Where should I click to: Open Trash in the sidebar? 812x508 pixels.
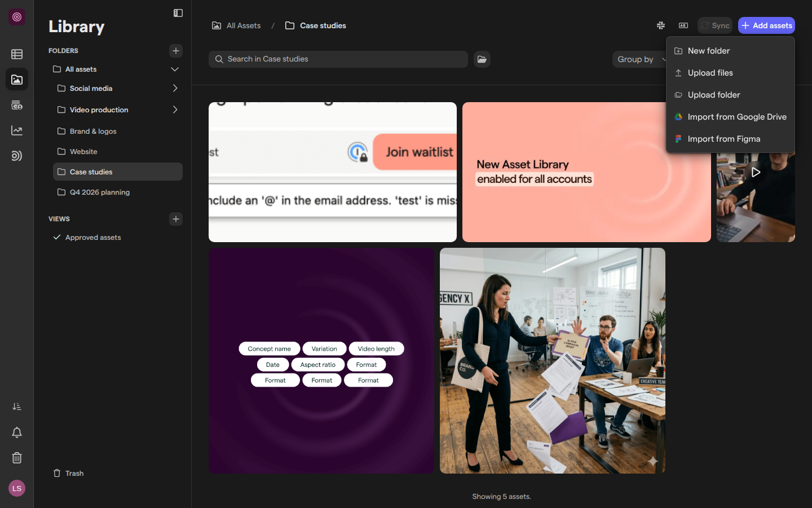tap(68, 473)
